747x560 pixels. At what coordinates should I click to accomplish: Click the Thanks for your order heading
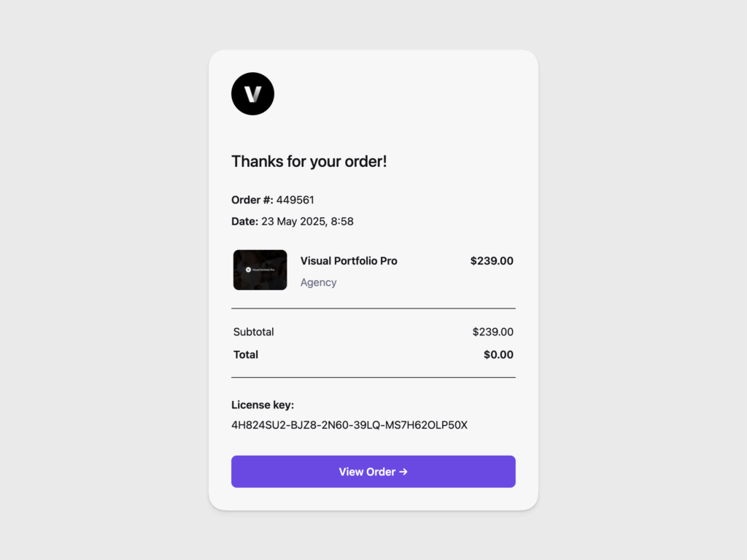pos(309,161)
